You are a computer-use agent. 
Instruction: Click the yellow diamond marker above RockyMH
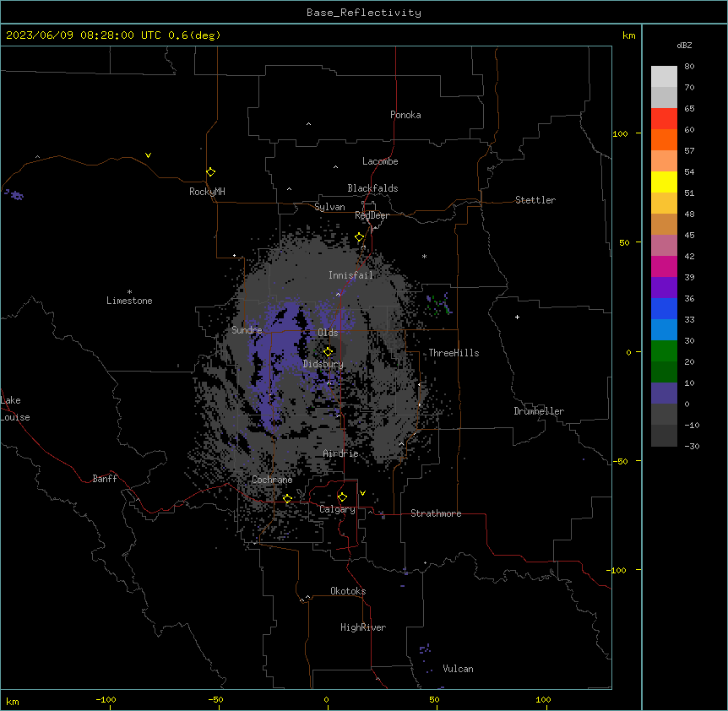tap(211, 172)
